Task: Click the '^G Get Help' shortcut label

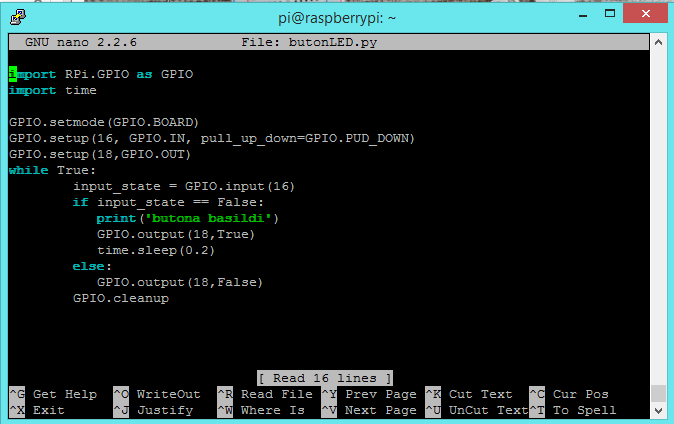Action: pos(53,394)
